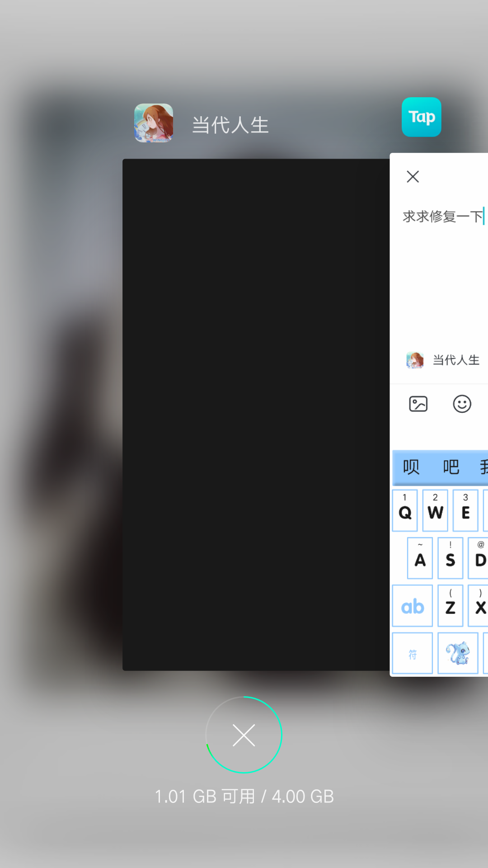Tap the D key on the keyboard
The width and height of the screenshot is (488, 868).
478,558
